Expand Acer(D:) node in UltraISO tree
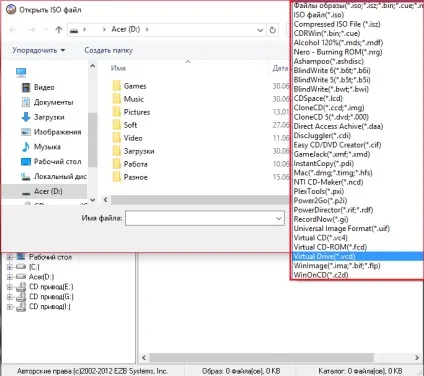The width and height of the screenshot is (424, 376). [x=10, y=277]
